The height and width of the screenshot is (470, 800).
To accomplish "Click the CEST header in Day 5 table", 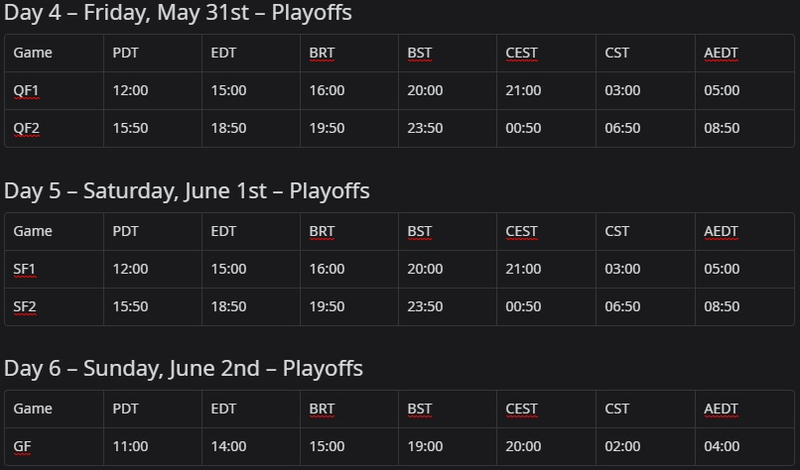I will (x=521, y=231).
